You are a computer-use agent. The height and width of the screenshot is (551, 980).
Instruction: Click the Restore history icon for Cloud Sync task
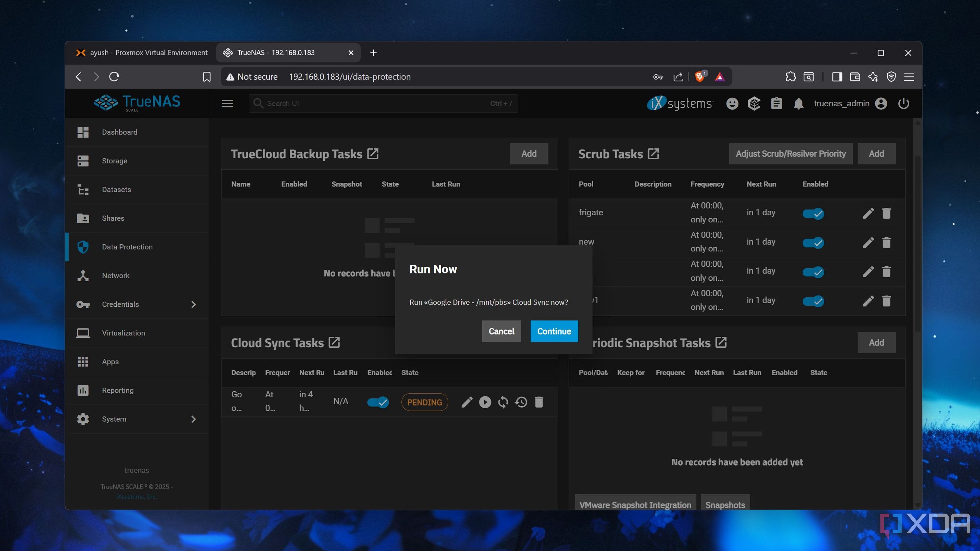521,402
